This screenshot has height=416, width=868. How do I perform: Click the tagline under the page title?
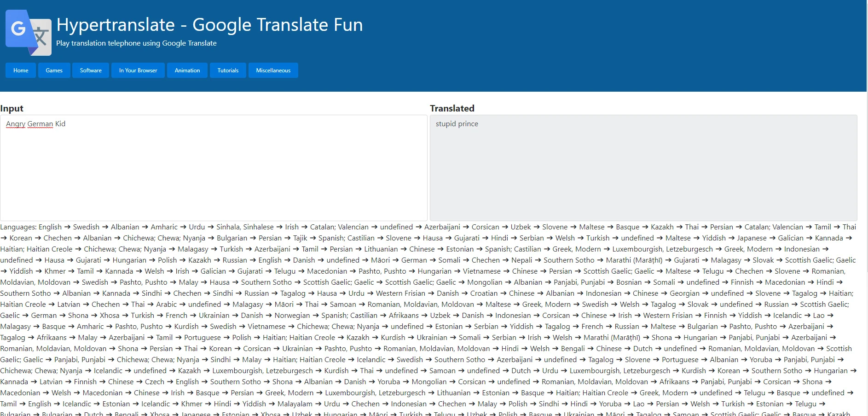(x=136, y=43)
